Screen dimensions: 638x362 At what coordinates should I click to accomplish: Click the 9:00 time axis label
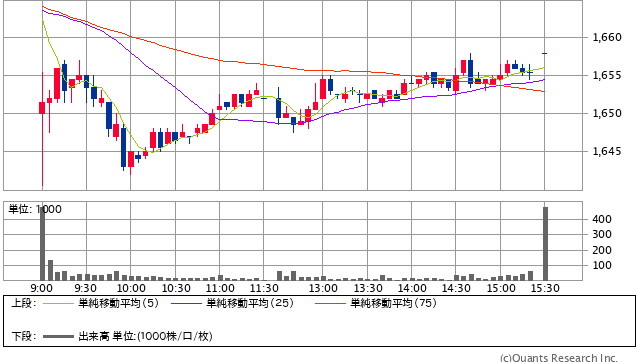[x=42, y=288]
